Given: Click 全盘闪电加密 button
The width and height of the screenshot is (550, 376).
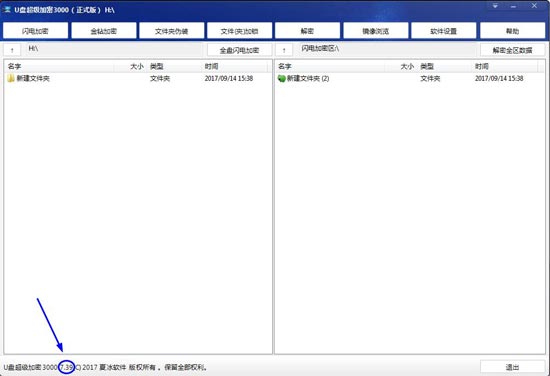Looking at the screenshot, I should [240, 50].
